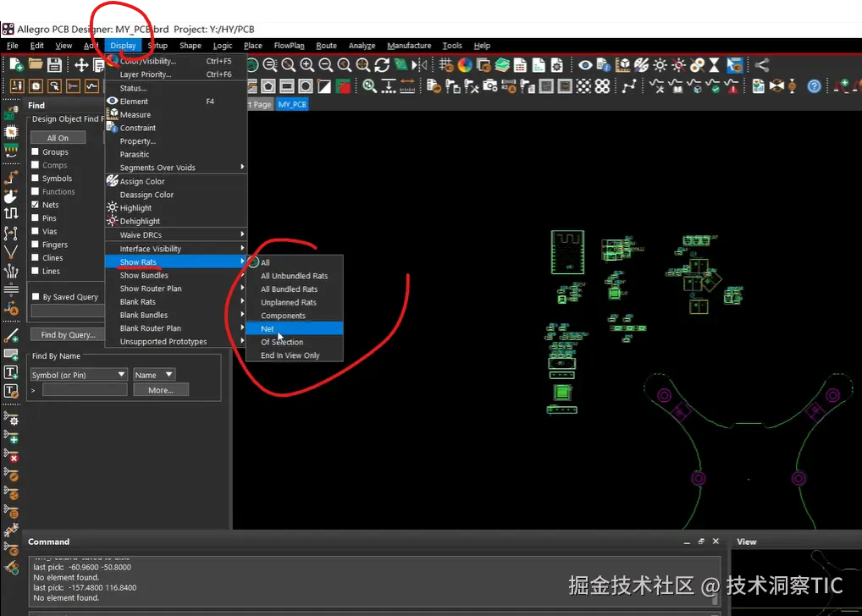Open the color wheel dialog icon
Screen dimensions: 862x616
coord(465,65)
